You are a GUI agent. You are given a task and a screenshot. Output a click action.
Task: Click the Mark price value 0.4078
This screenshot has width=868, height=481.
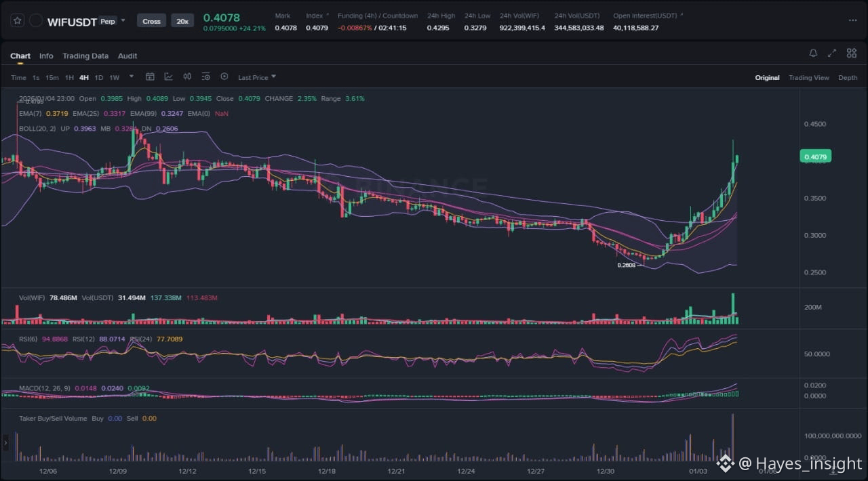coord(285,28)
